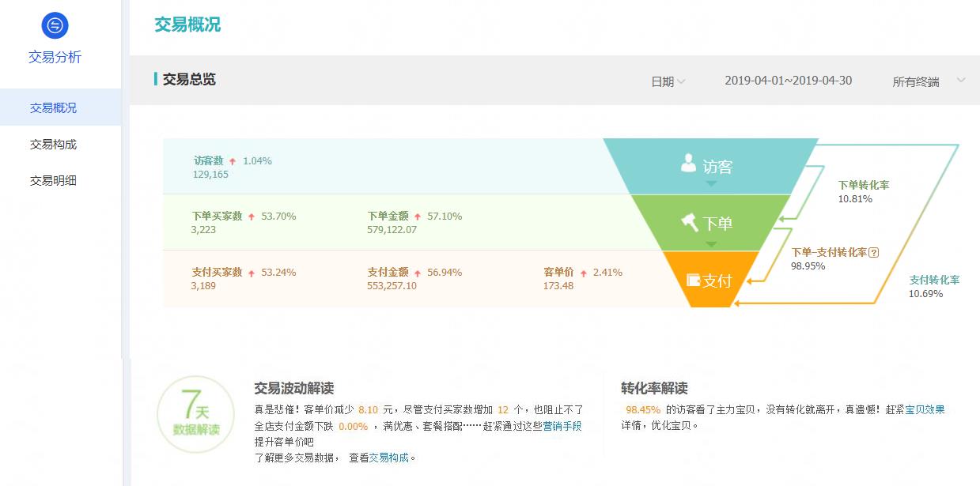Screen dimensions: 980x486
Task: Click the red up arrow beside 下单金额
Action: (x=418, y=217)
